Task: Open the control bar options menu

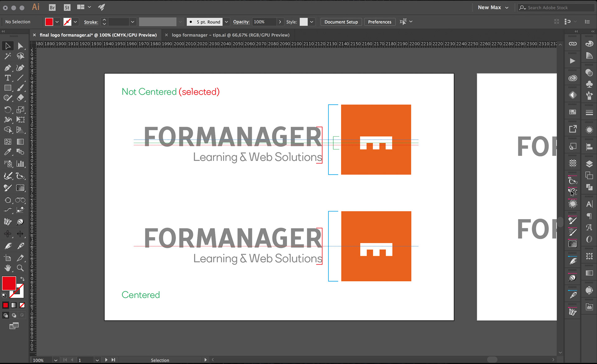Action: pos(587,22)
